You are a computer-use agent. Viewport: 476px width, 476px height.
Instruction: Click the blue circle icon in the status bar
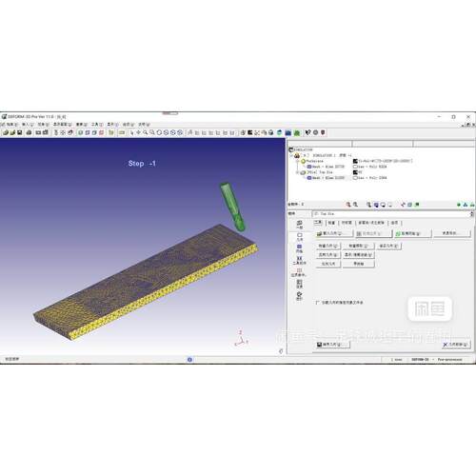189,359
